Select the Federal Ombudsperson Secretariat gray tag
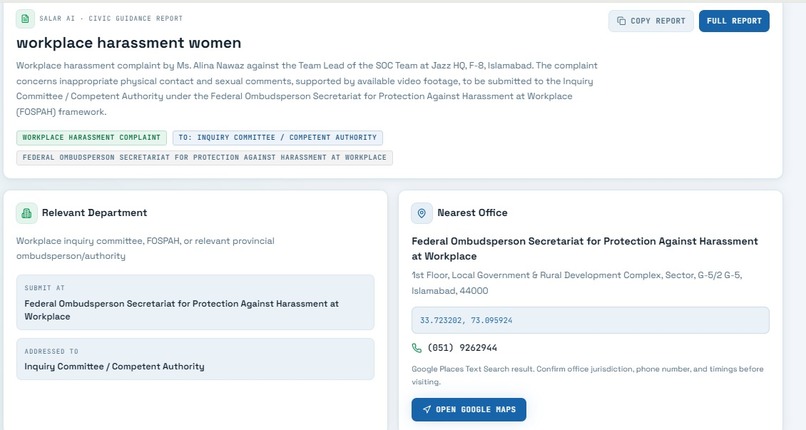 pos(205,158)
